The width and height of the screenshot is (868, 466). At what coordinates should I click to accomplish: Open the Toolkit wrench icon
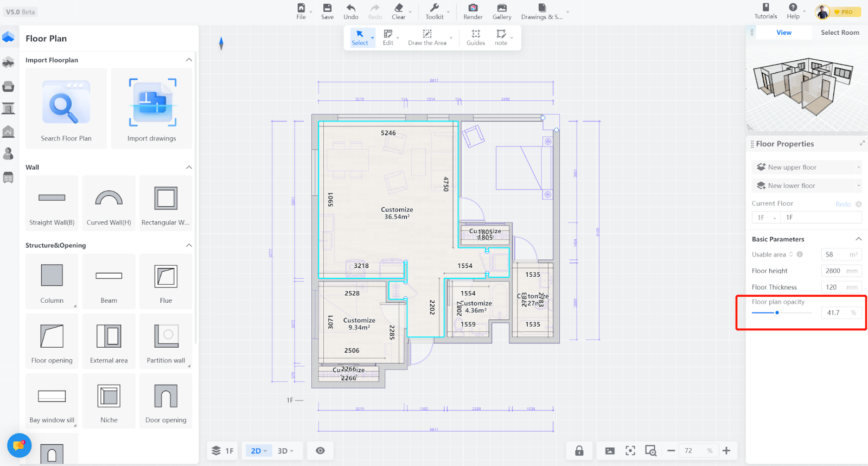tap(434, 8)
